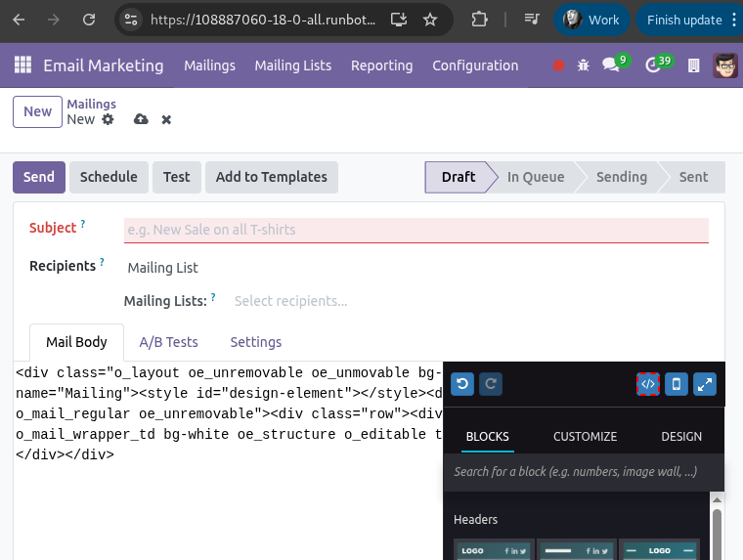Image resolution: width=743 pixels, height=560 pixels.
Task: Click the Recipients help question mark
Action: pos(102,262)
